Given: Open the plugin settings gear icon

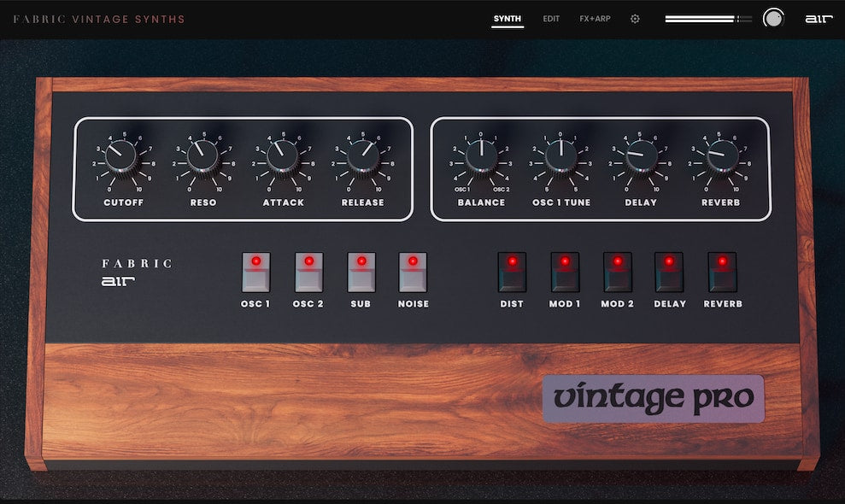Looking at the screenshot, I should tap(634, 18).
